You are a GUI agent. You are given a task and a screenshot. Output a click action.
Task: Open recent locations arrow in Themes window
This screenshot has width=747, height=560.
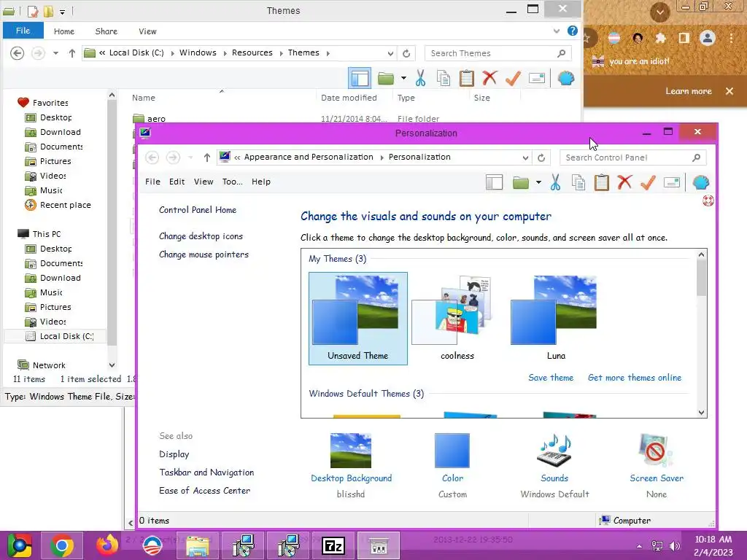[x=55, y=53]
